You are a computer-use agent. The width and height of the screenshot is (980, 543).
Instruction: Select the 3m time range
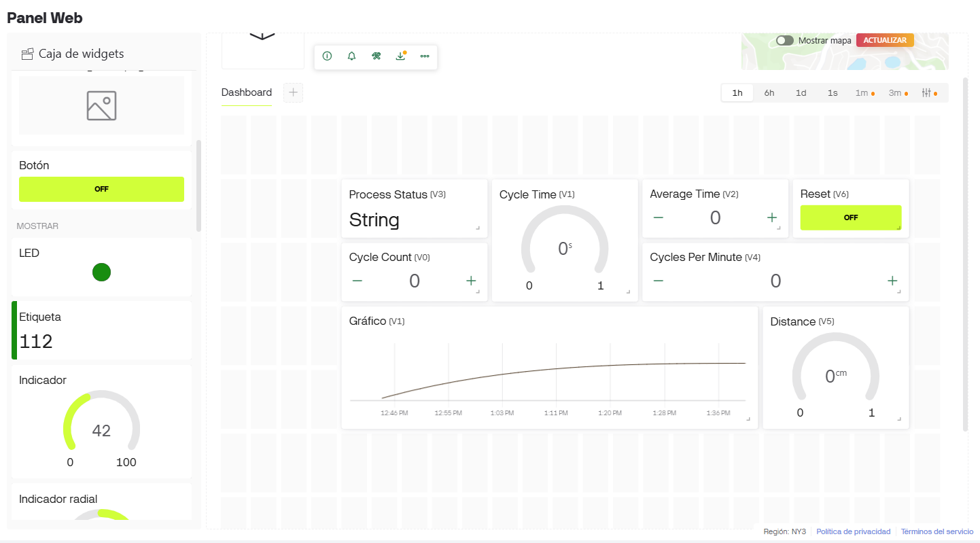898,93
